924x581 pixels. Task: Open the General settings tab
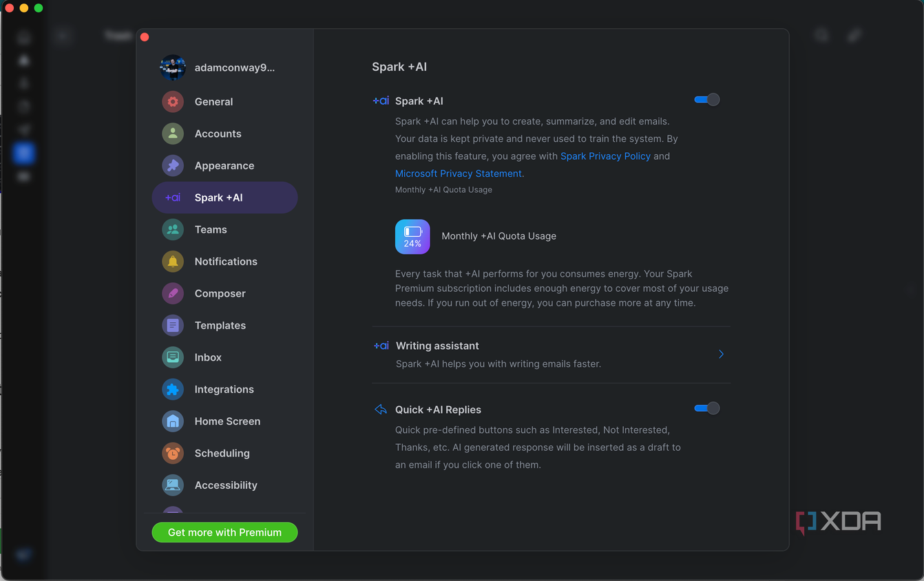click(x=224, y=102)
